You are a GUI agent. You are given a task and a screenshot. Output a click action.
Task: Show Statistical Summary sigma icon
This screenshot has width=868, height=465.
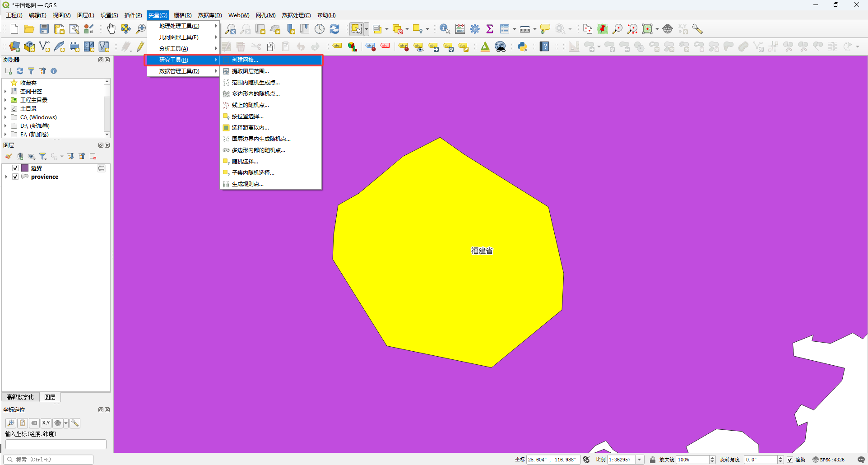click(x=490, y=29)
